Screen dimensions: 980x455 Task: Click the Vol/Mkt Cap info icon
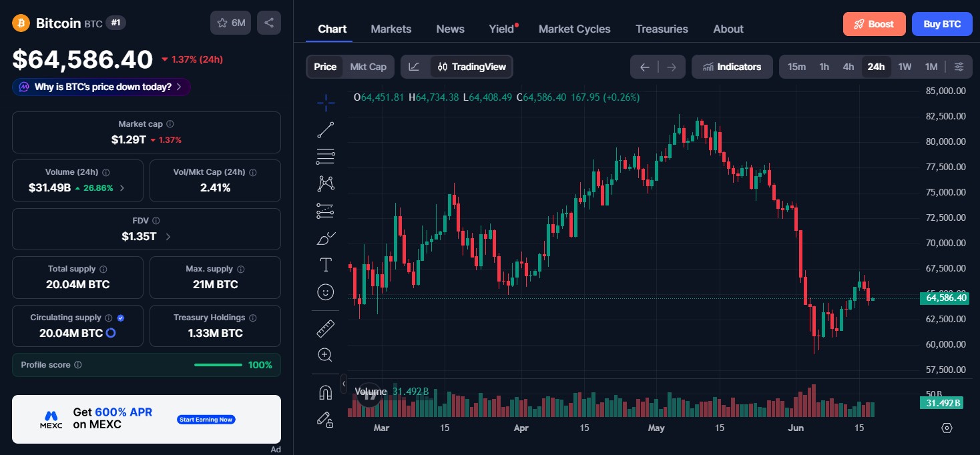click(252, 172)
